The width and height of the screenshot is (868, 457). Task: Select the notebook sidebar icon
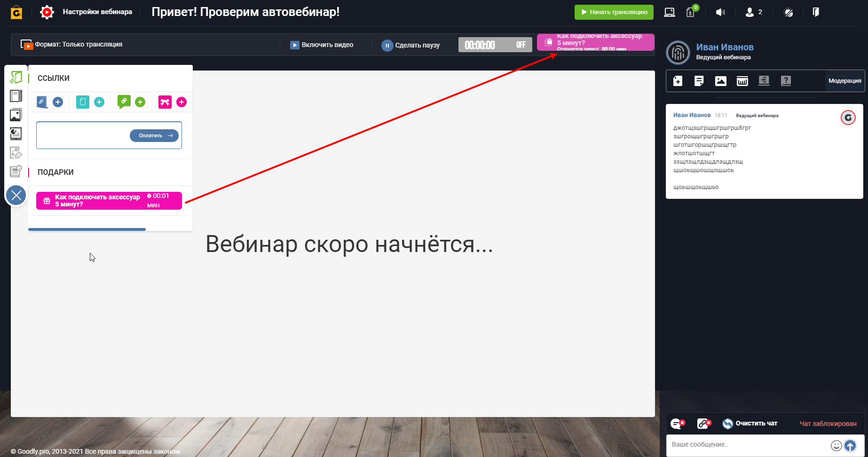pos(16,96)
